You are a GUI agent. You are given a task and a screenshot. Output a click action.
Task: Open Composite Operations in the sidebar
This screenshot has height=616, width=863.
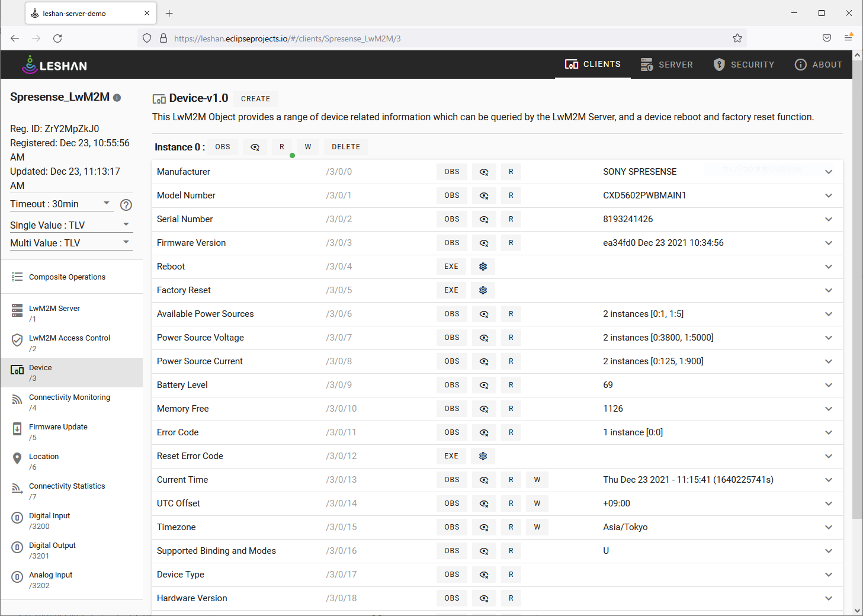67,277
